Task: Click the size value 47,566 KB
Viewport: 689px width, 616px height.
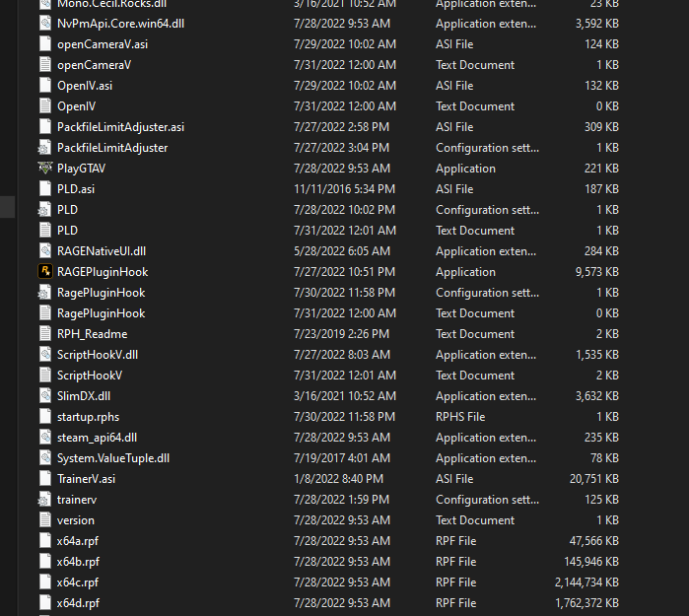Action: [x=594, y=541]
